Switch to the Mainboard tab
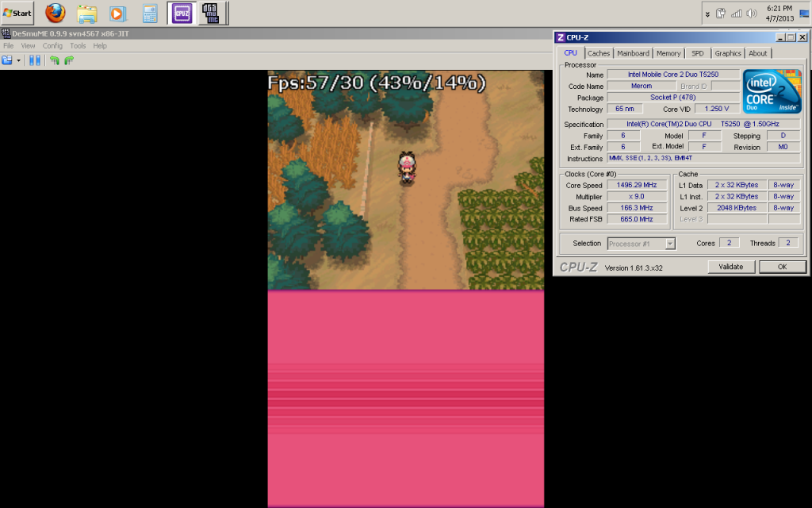The height and width of the screenshot is (508, 812). tap(633, 53)
